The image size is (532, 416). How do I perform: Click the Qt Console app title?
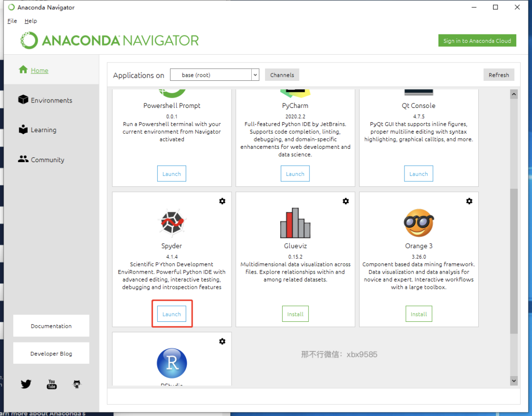click(x=419, y=105)
